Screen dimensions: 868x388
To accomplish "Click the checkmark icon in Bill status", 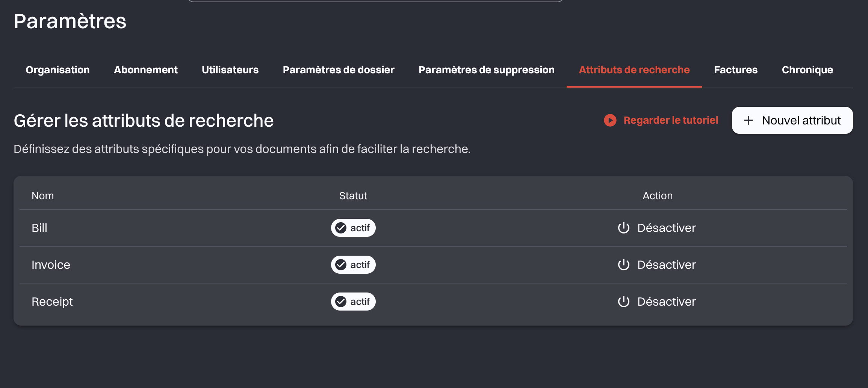I will click(x=341, y=228).
